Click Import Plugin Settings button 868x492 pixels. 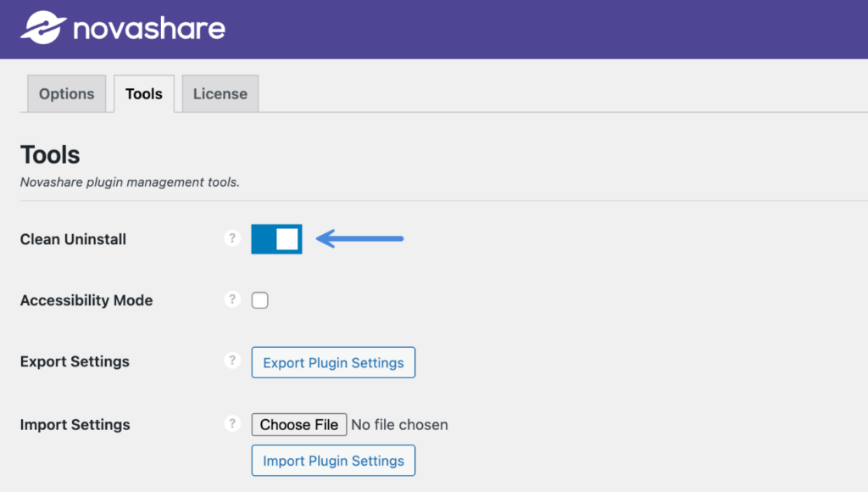[333, 461]
